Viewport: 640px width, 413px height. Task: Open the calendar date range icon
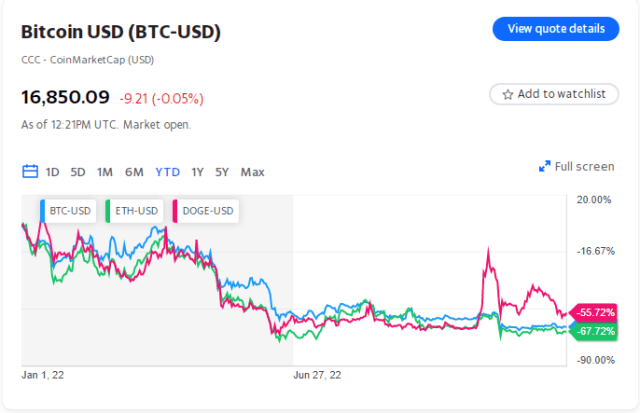point(30,172)
